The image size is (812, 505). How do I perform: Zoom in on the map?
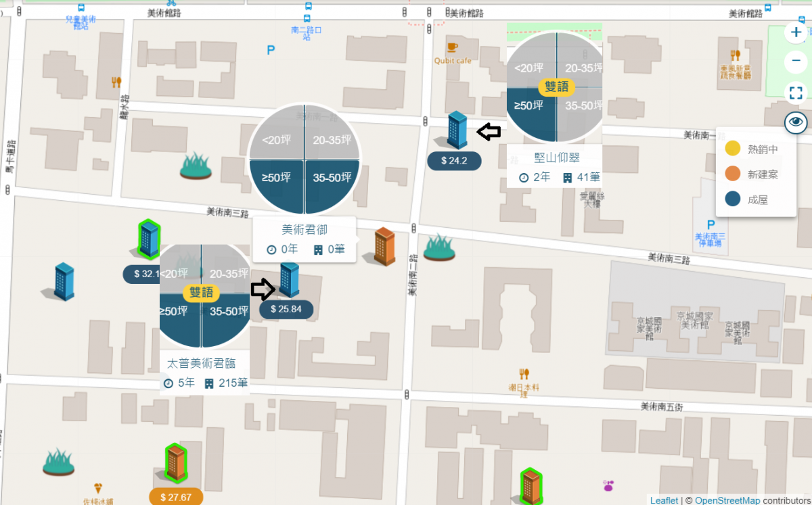point(796,32)
